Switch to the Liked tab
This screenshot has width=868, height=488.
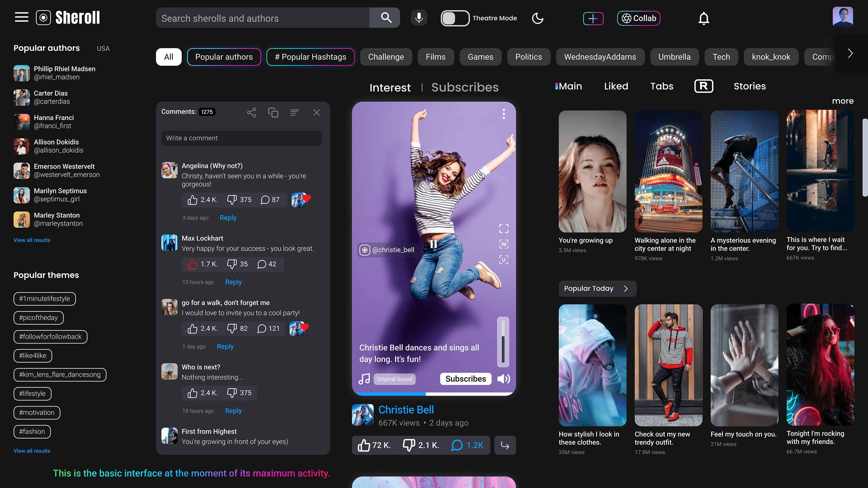[x=616, y=86]
